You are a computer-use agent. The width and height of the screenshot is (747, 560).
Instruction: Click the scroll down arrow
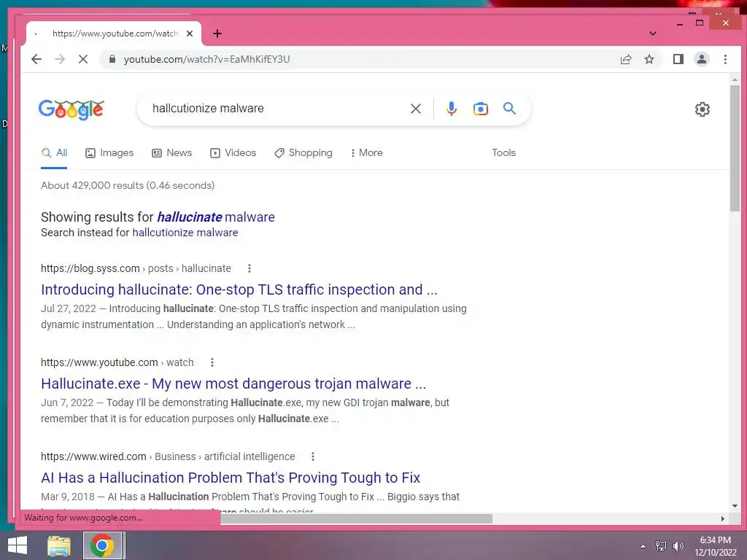point(735,506)
